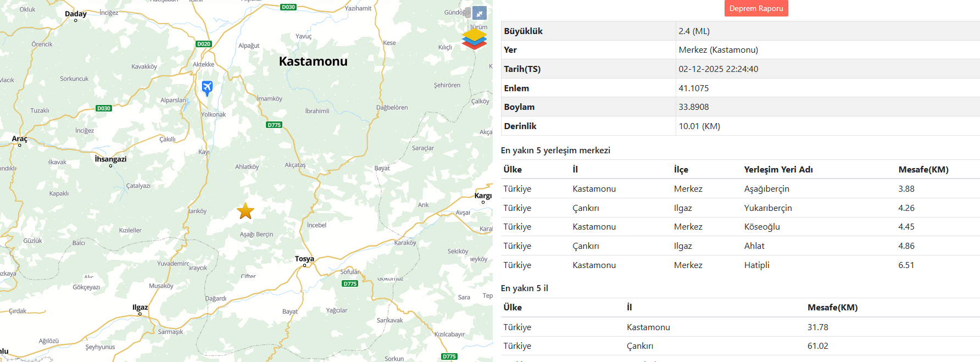Click the D020 road shield

point(204,44)
